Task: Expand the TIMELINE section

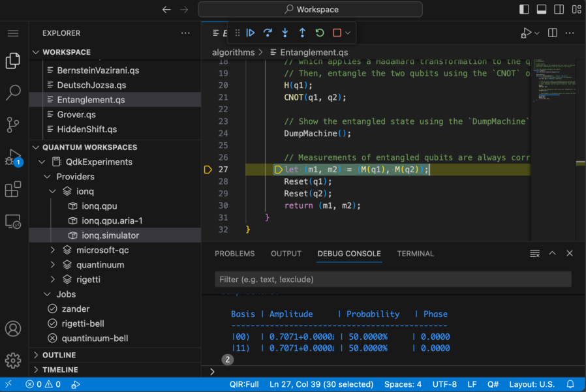Action: (x=36, y=370)
